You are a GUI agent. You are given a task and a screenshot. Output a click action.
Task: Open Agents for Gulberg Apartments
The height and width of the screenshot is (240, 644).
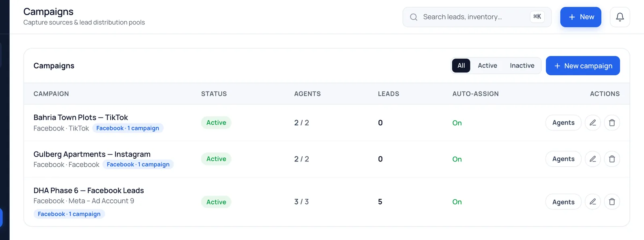pos(563,159)
